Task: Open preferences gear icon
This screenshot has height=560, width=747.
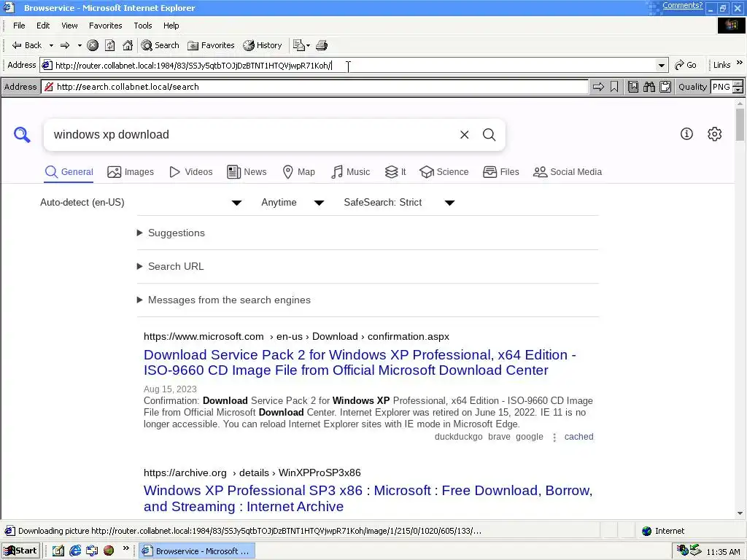Action: coord(715,134)
